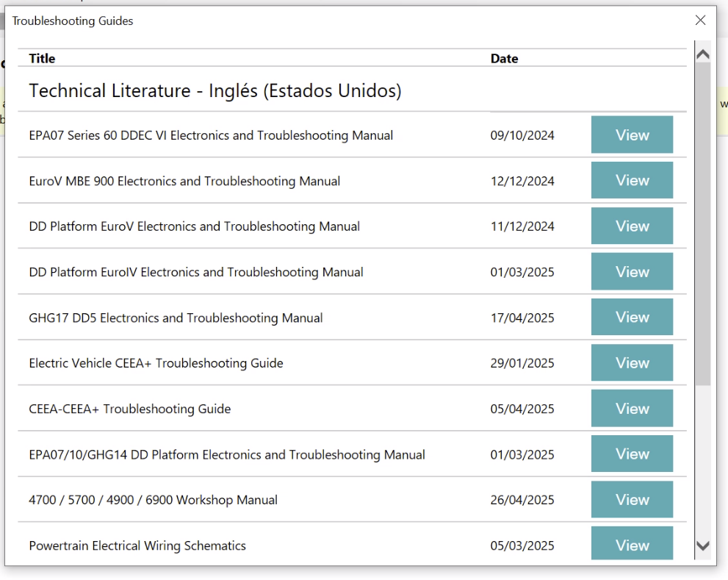This screenshot has width=728, height=580.
Task: Open Powertrain Electrical Wiring Schematics View button
Action: (632, 544)
